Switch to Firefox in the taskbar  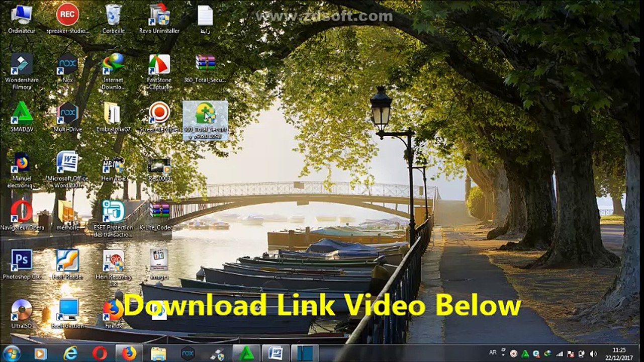coord(129,353)
